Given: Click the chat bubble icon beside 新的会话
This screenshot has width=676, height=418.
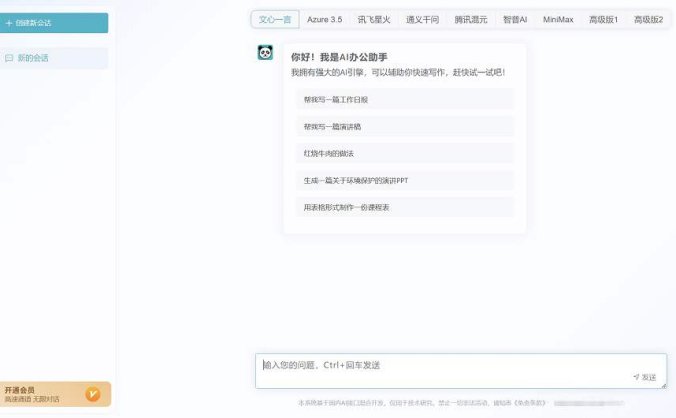Looking at the screenshot, I should [9, 58].
